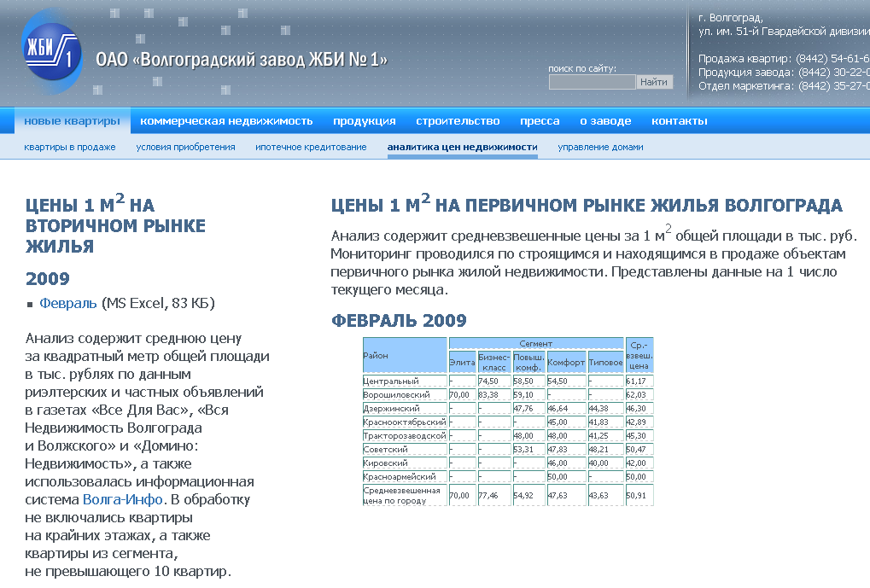Image resolution: width=870 pixels, height=588 pixels.
Task: Go to коммерческая недвижимость
Action: [226, 121]
